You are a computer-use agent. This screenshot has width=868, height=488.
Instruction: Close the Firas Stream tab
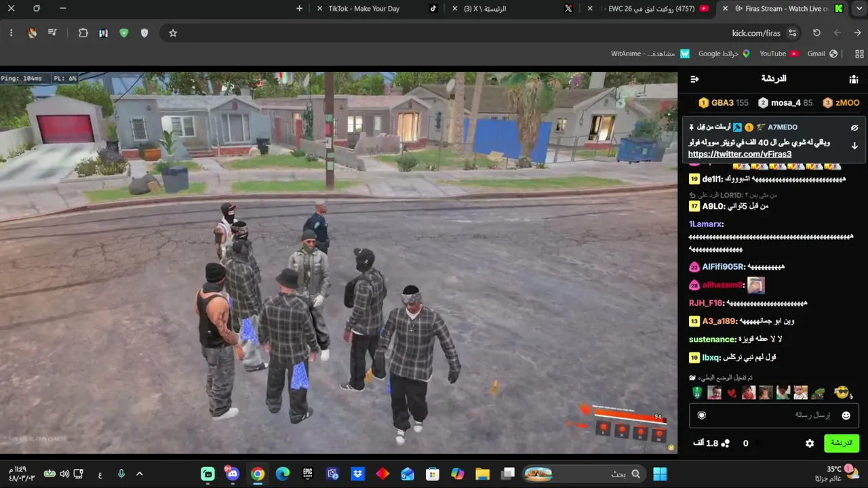726,9
